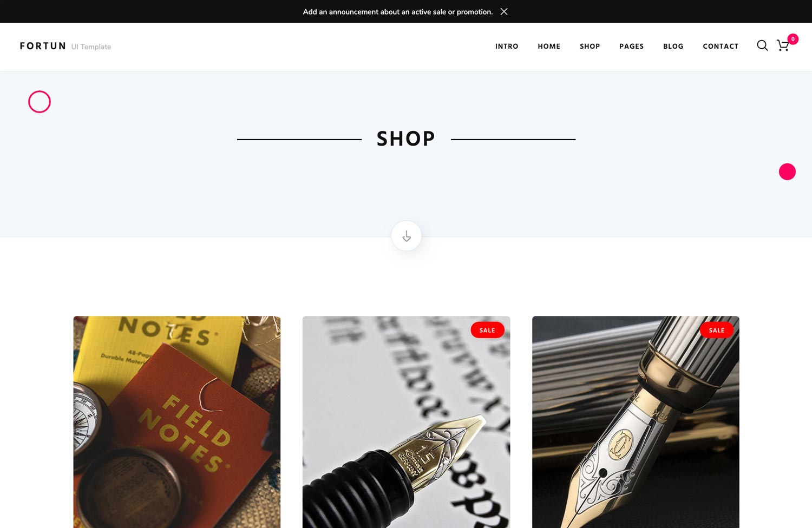This screenshot has height=528, width=812.
Task: Open the search magnifier icon
Action: click(762, 45)
